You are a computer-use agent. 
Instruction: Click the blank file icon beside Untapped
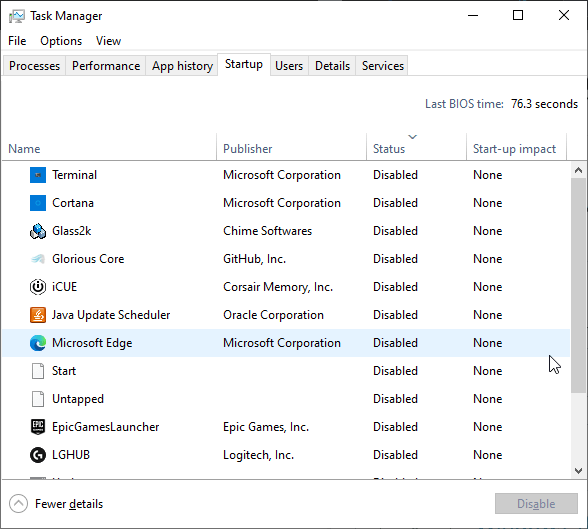[x=38, y=399]
